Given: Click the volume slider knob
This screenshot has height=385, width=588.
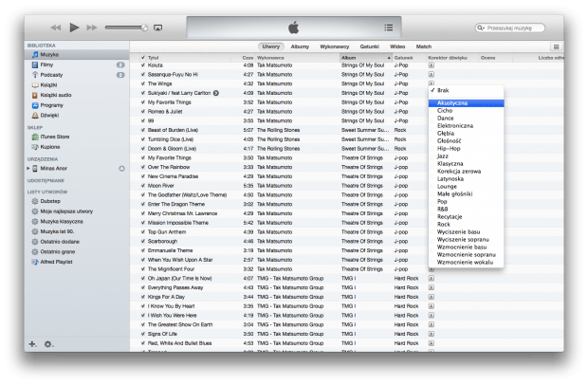Looking at the screenshot, I should (x=144, y=27).
